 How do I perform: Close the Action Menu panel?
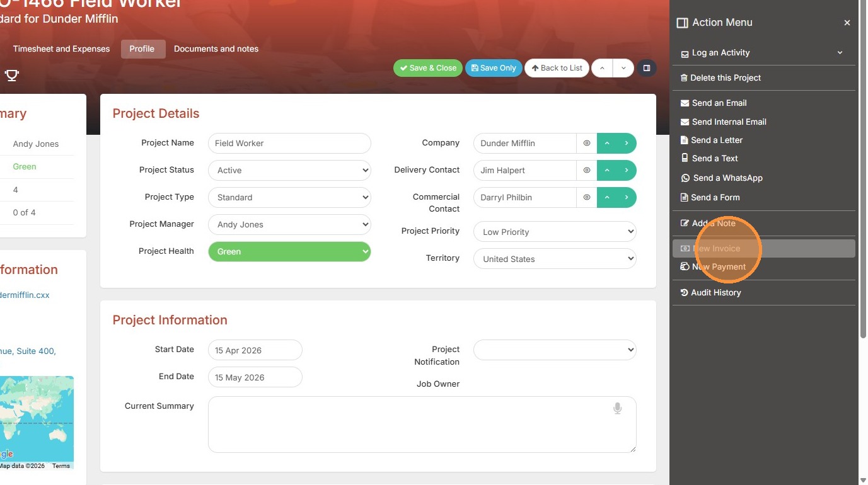coord(847,23)
